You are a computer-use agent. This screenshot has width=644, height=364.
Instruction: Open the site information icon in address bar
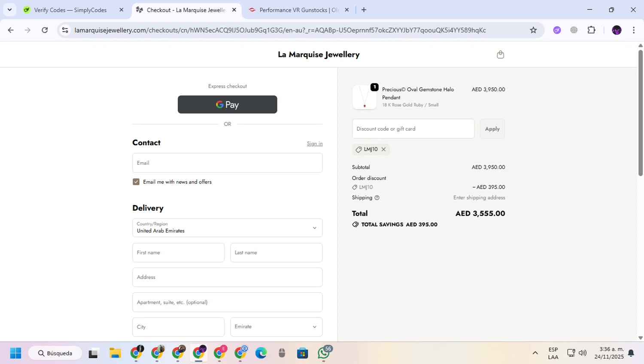tap(65, 30)
